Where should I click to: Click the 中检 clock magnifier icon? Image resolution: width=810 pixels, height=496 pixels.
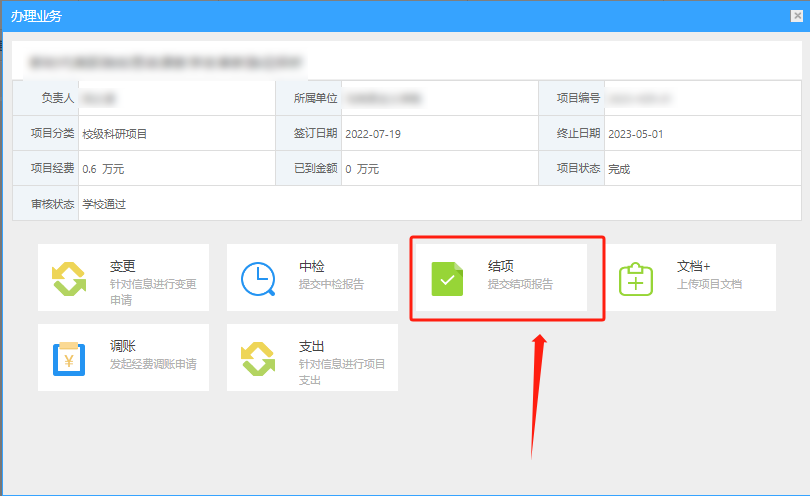point(258,278)
